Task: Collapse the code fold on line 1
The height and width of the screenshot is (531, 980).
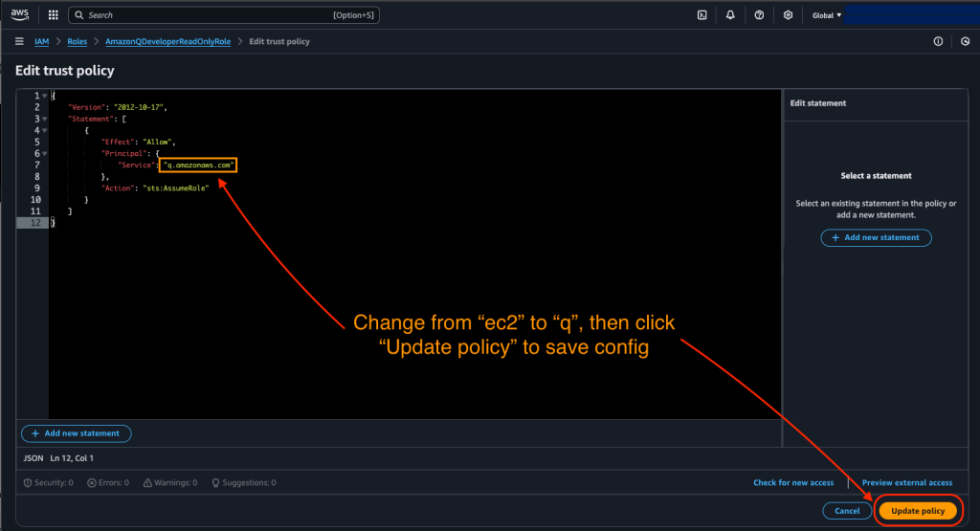Action: (x=44, y=96)
